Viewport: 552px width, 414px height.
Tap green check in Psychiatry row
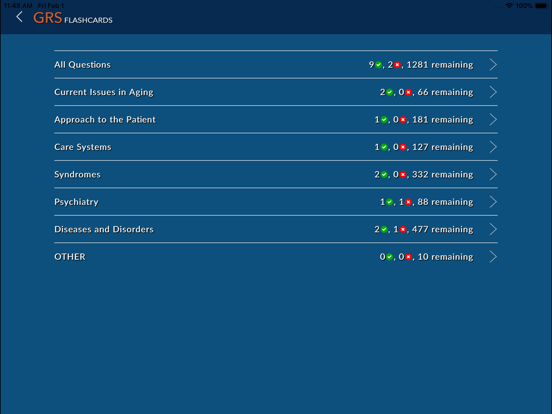[x=389, y=202]
